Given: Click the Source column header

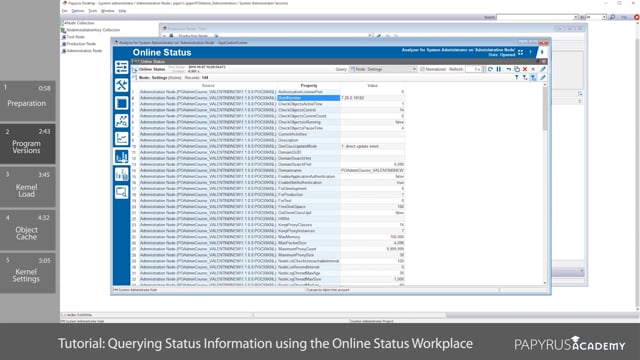Looking at the screenshot, I should click(x=208, y=86).
